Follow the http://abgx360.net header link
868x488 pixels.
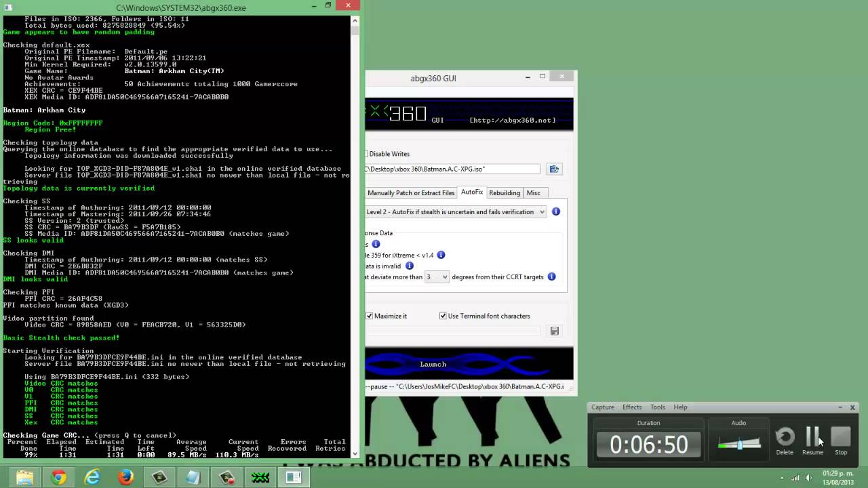tap(513, 120)
